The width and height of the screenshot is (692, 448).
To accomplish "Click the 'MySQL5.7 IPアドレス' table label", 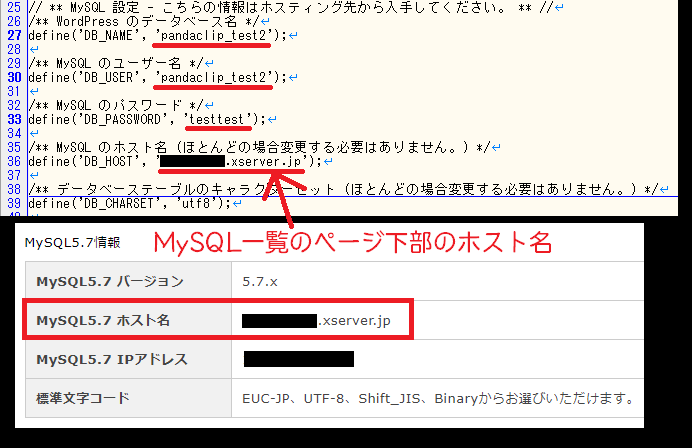I will click(112, 359).
